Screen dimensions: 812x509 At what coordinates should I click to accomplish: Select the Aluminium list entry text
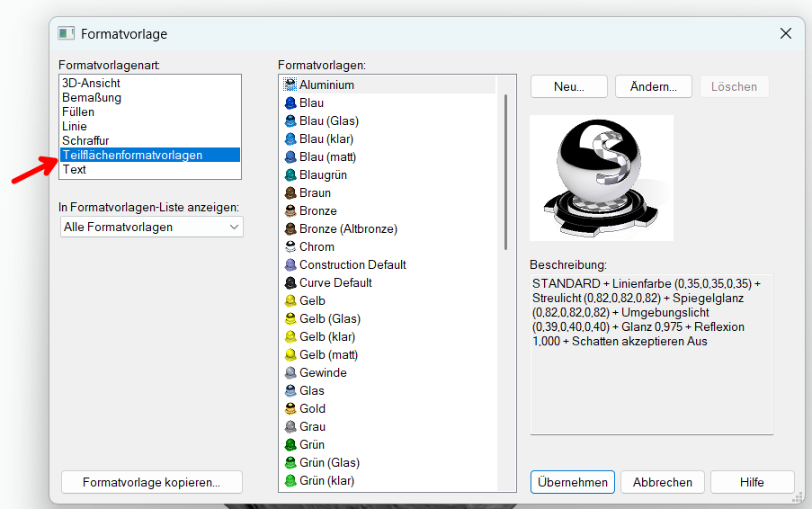(x=326, y=85)
